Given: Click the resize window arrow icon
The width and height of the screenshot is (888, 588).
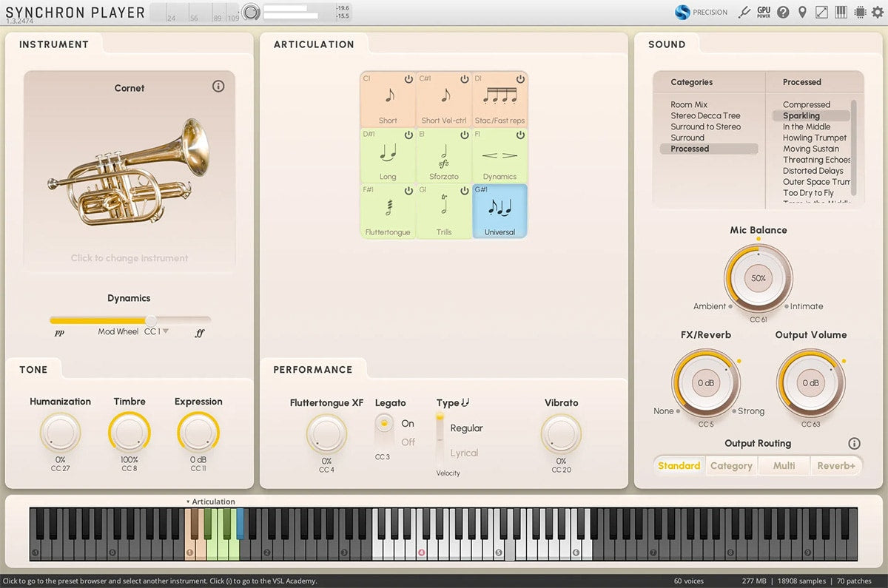Looking at the screenshot, I should point(821,12).
